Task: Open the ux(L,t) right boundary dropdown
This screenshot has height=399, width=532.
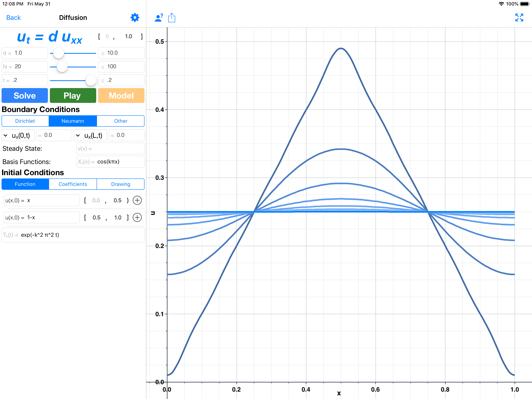Action: (90, 135)
